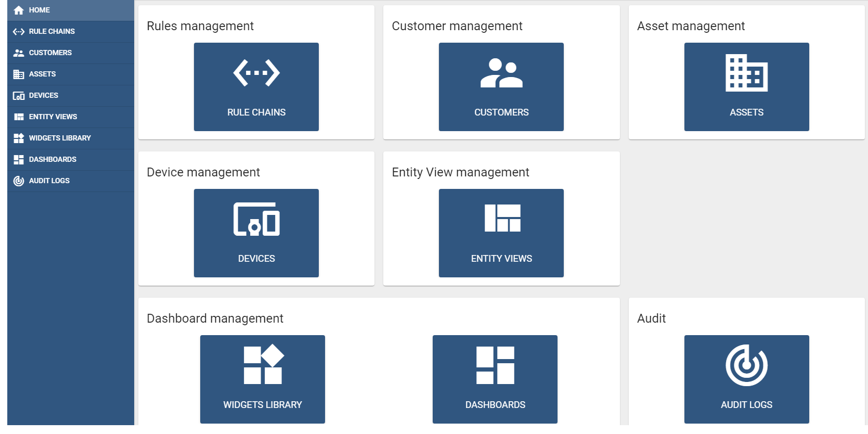Open the Customers management card
This screenshot has width=868, height=434.
coord(501,87)
